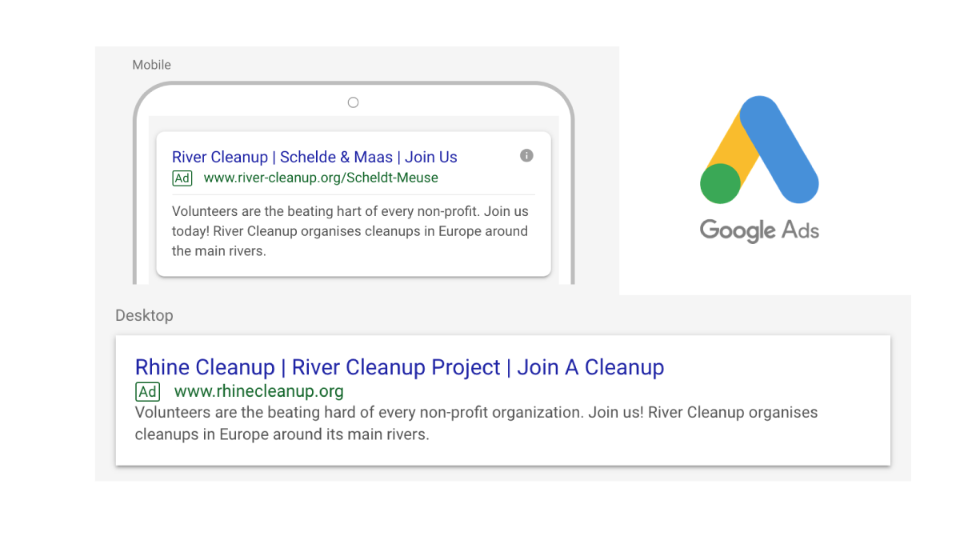This screenshot has height=560, width=960.
Task: Select the Desktop preview label
Action: click(x=144, y=315)
